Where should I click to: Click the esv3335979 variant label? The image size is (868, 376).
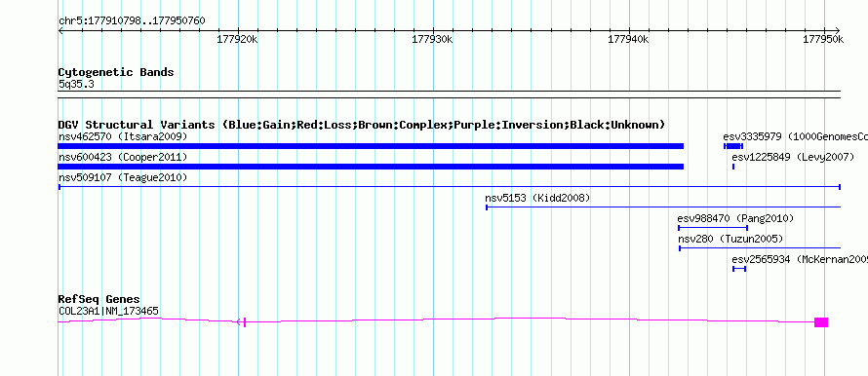(795, 136)
